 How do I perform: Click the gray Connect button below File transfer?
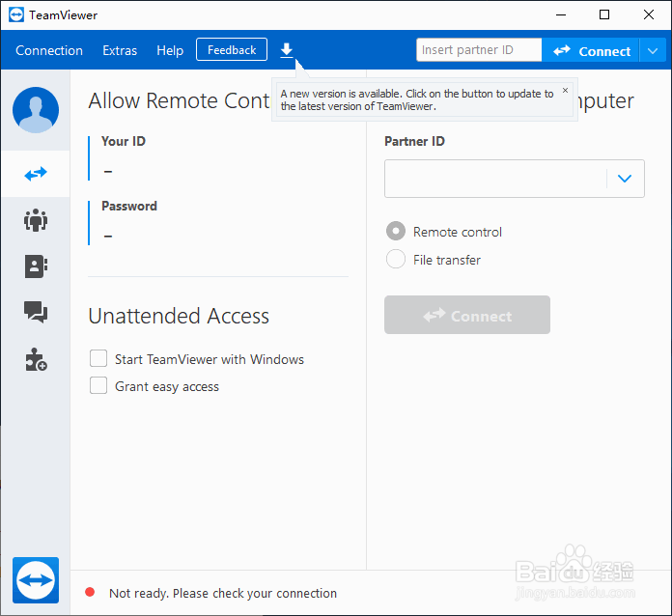click(x=467, y=315)
